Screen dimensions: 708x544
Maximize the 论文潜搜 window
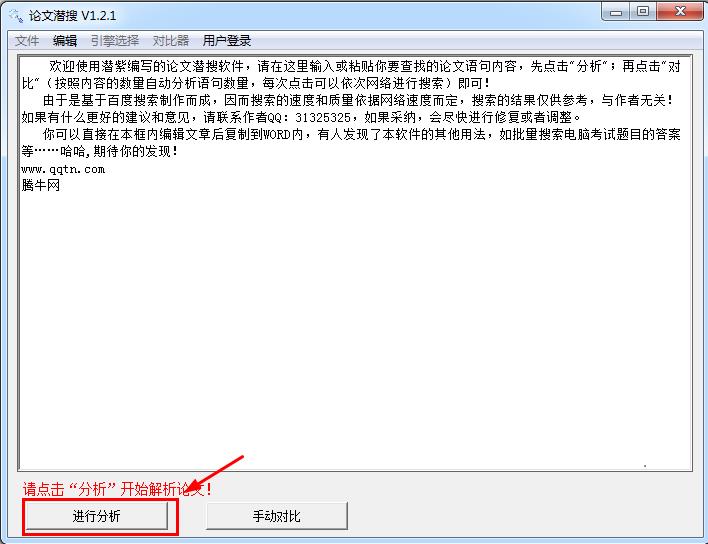pyautogui.click(x=643, y=12)
